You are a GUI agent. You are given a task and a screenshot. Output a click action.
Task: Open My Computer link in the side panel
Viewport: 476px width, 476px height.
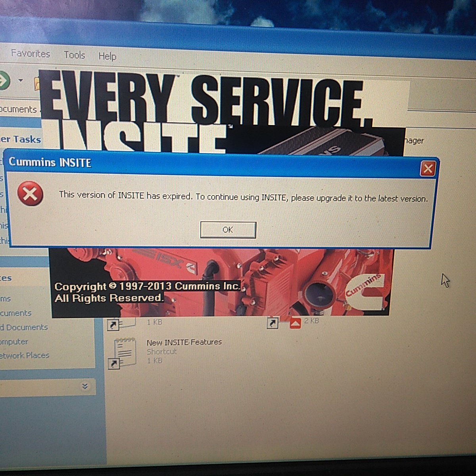tap(14, 342)
